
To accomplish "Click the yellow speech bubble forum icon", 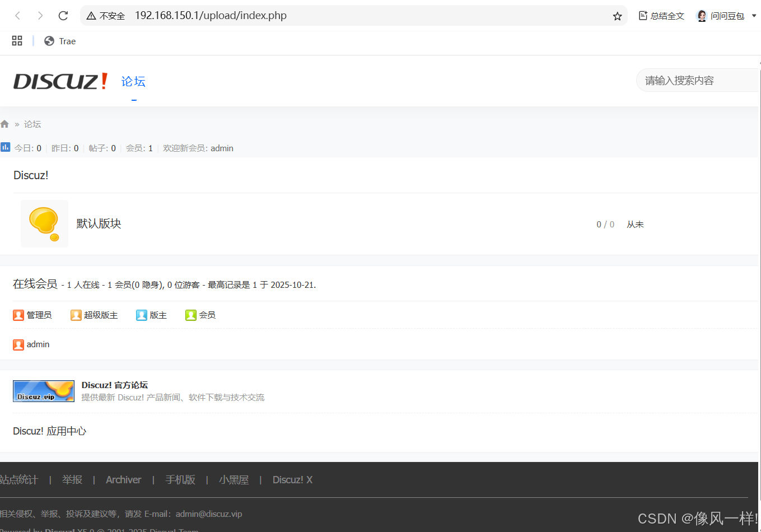I will [44, 223].
